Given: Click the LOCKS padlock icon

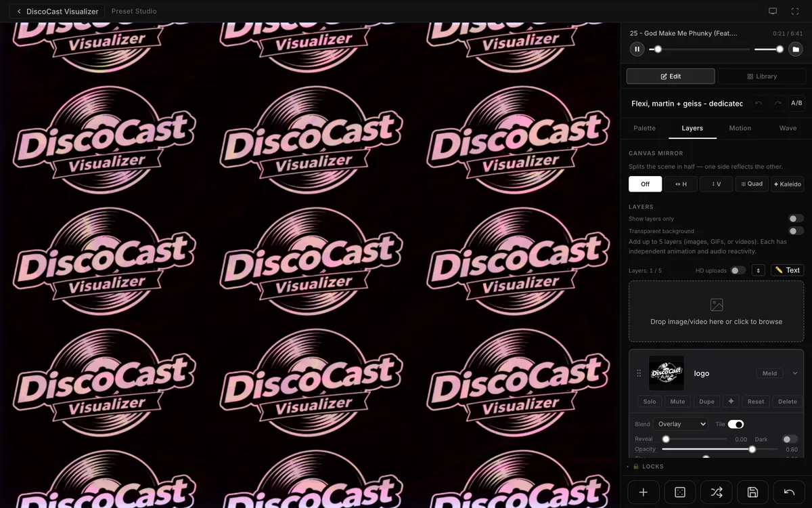Looking at the screenshot, I should [636, 467].
